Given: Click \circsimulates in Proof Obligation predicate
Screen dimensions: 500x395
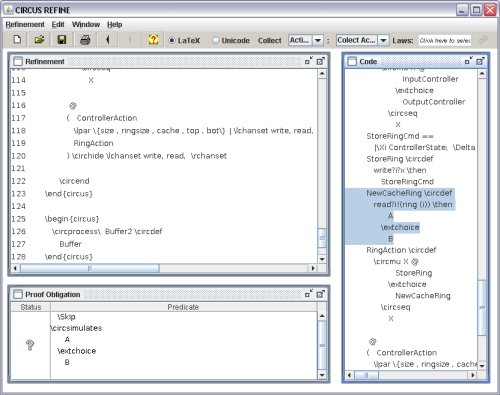Looking at the screenshot, I should click(76, 328).
